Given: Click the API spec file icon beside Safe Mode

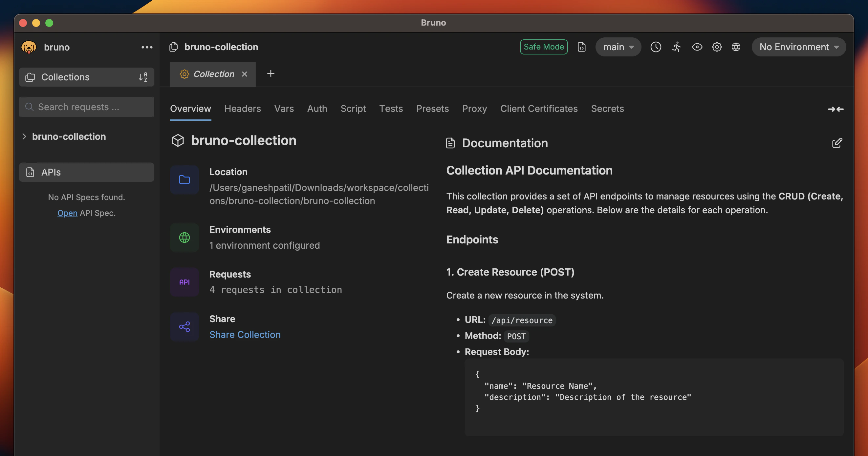Looking at the screenshot, I should pos(582,47).
